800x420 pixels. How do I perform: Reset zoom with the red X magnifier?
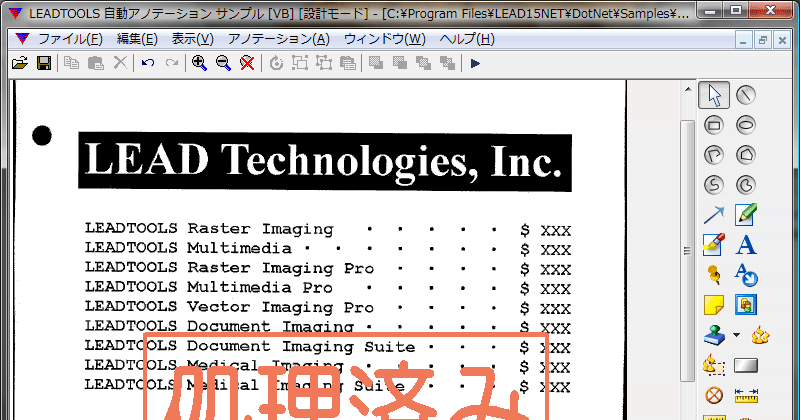[247, 63]
